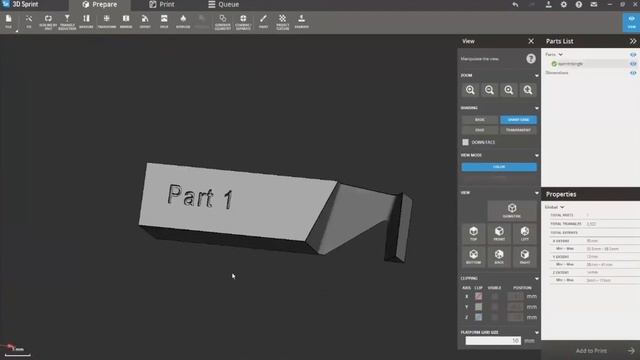Select the Split tool
The image size is (640, 360).
(x=164, y=22)
